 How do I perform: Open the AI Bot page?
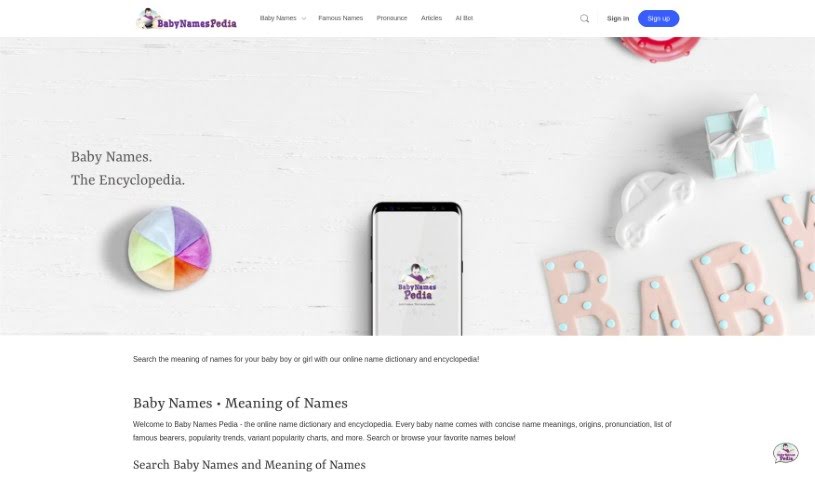pos(464,18)
